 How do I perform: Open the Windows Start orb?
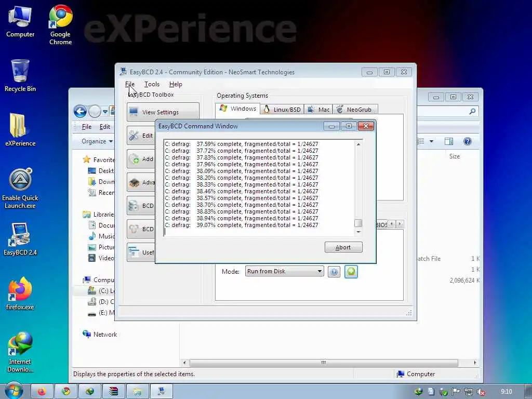[14, 391]
